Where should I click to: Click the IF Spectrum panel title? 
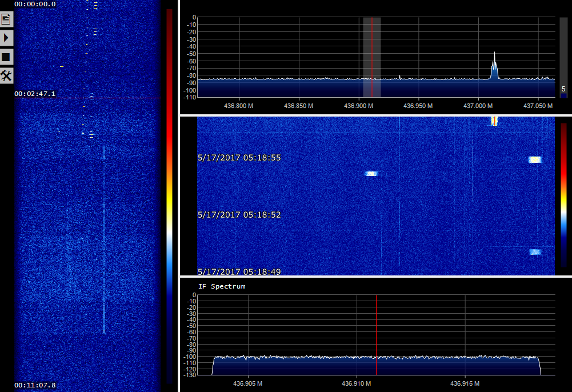(222, 286)
